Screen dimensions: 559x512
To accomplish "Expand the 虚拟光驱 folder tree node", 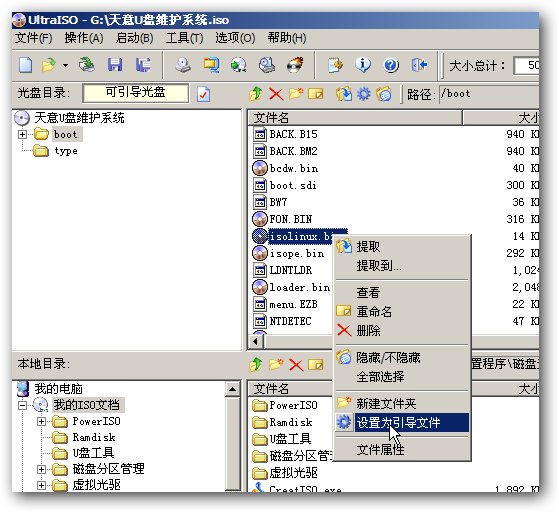I will [41, 485].
